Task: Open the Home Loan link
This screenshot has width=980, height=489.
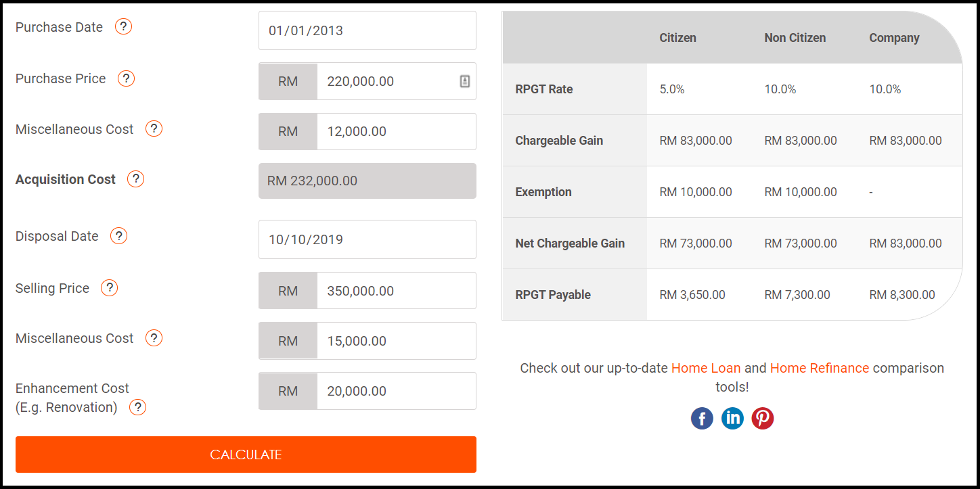Action: point(705,368)
